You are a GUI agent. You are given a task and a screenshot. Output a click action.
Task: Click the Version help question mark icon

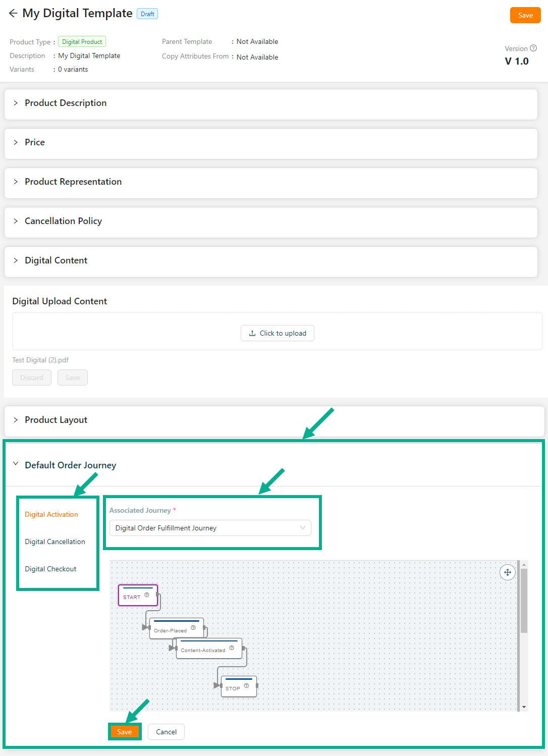point(533,48)
